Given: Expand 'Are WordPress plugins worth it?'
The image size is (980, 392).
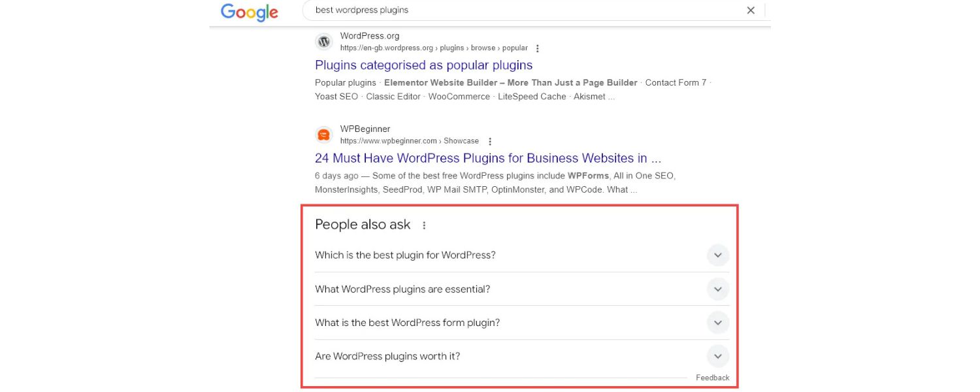Looking at the screenshot, I should point(717,356).
